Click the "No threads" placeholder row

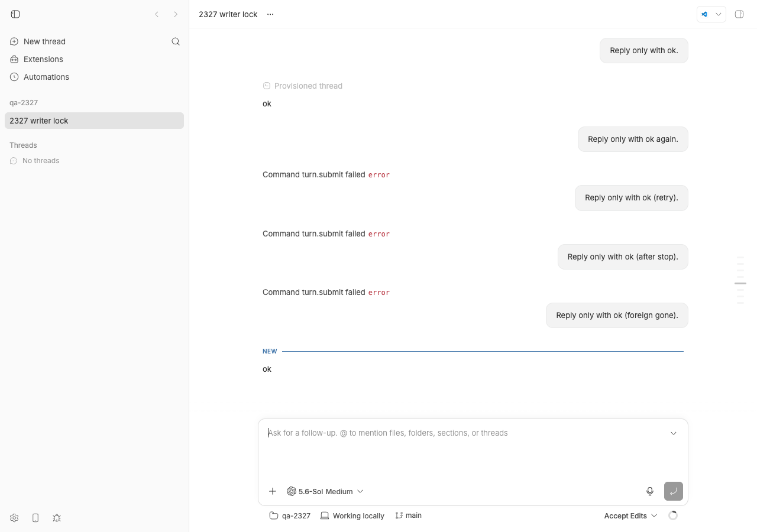34,161
